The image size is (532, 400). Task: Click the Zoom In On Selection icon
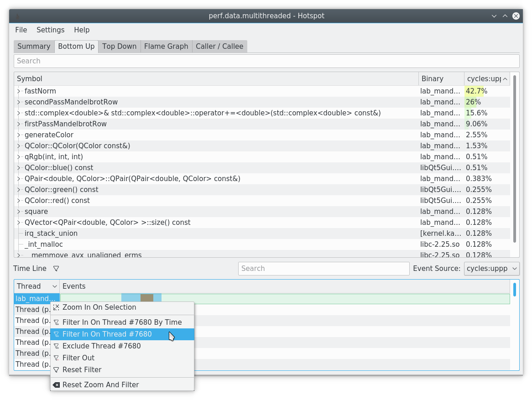(x=56, y=307)
